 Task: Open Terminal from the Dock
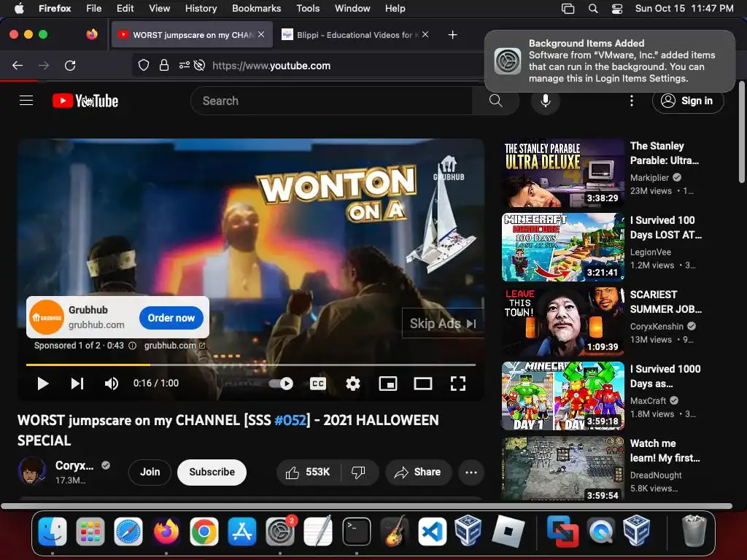click(x=356, y=532)
